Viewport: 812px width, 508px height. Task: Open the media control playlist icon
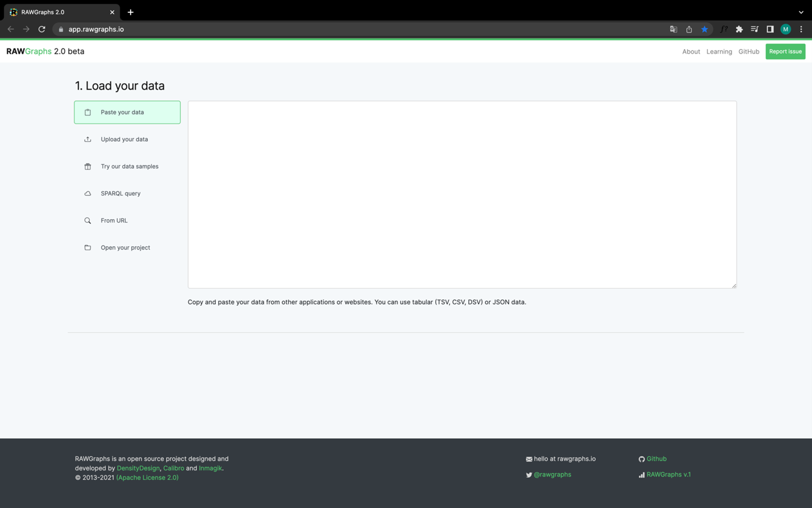tap(755, 29)
